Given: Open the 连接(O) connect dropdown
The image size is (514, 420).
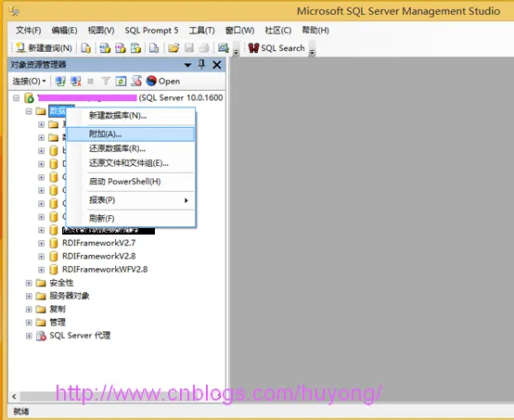Looking at the screenshot, I should click(29, 81).
